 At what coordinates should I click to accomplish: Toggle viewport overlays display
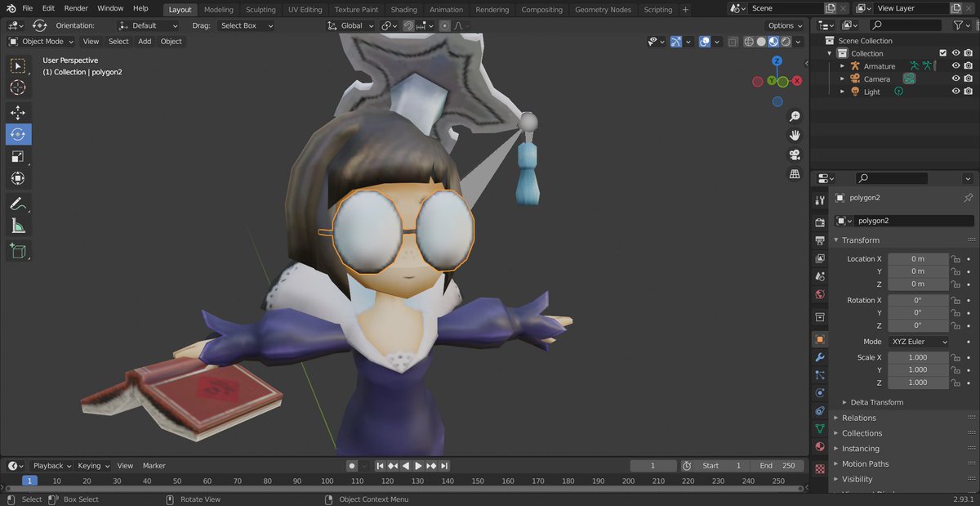pos(704,42)
